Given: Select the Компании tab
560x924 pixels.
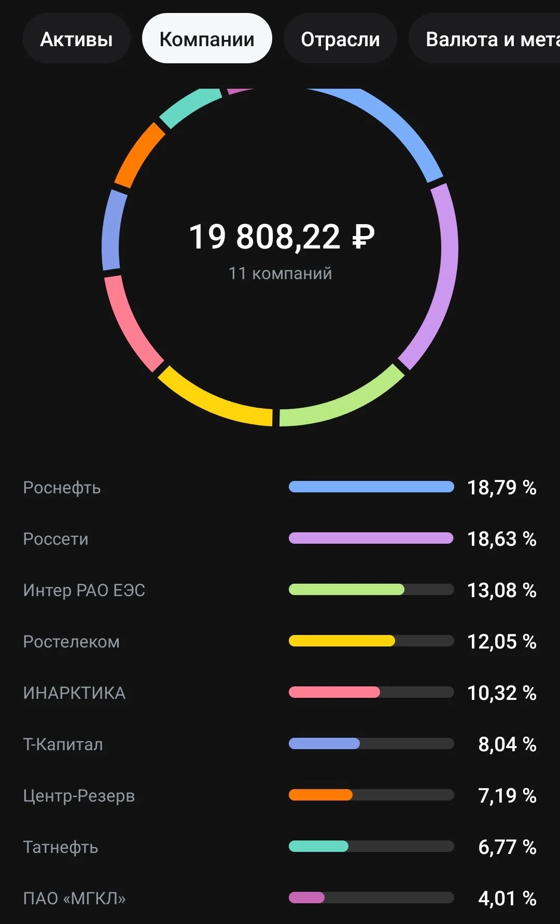Looking at the screenshot, I should click(x=207, y=39).
